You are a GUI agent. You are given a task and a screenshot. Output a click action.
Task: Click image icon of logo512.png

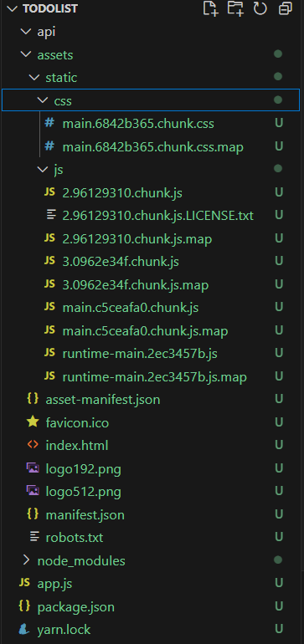click(x=33, y=491)
